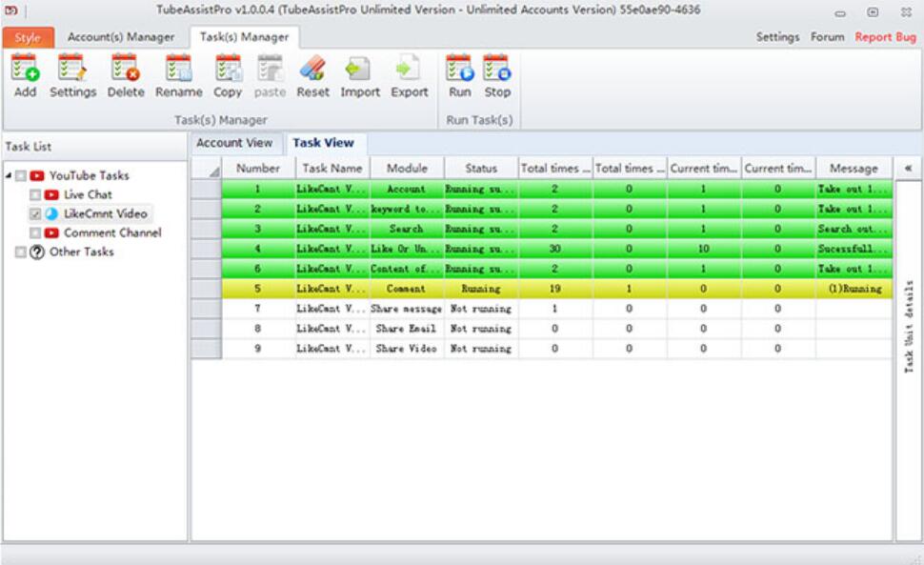Click the Add task toolbar icon
This screenshot has width=924, height=565.
pyautogui.click(x=25, y=68)
